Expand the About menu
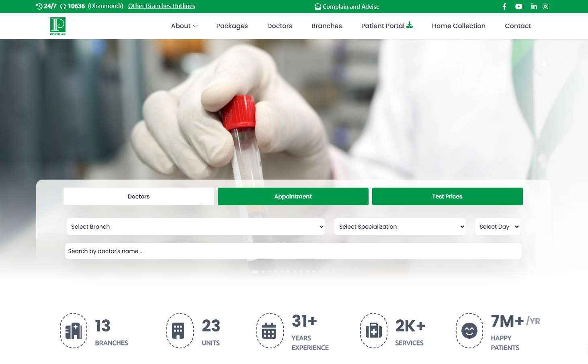 coord(184,26)
